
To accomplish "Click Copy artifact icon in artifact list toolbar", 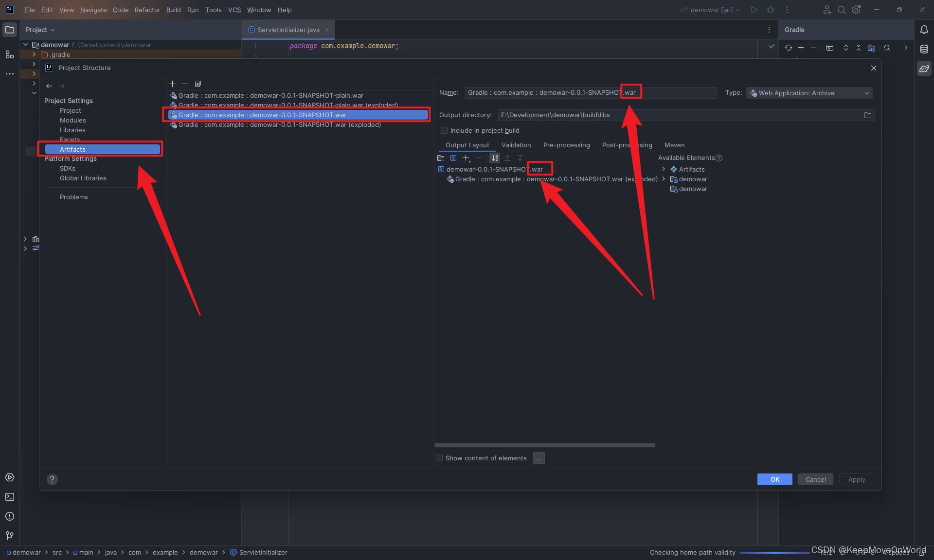I will 198,84.
